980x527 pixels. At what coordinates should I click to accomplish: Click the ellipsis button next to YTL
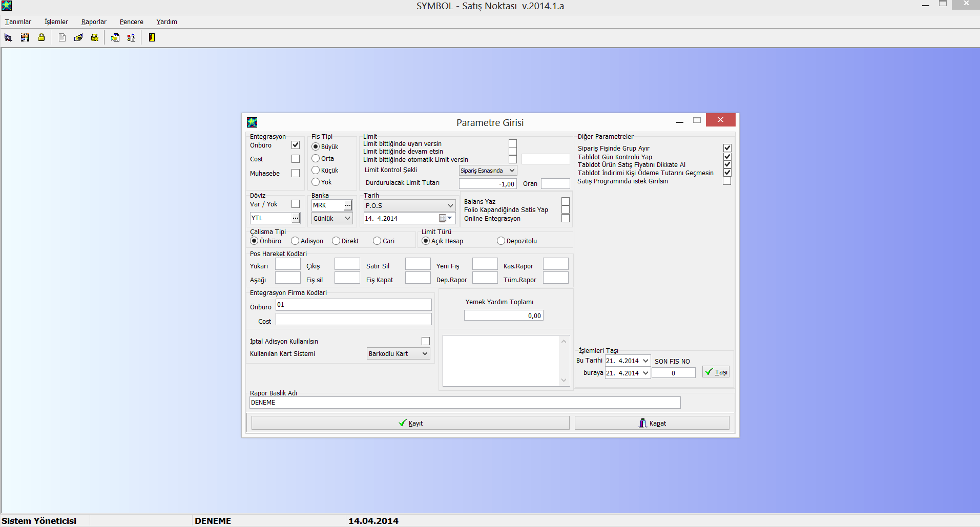point(296,218)
